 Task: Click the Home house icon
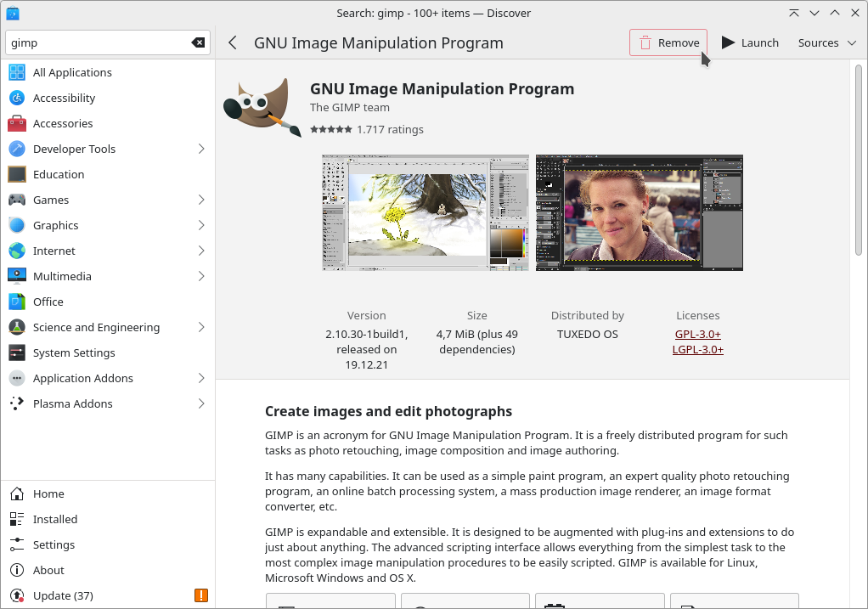pyautogui.click(x=17, y=493)
